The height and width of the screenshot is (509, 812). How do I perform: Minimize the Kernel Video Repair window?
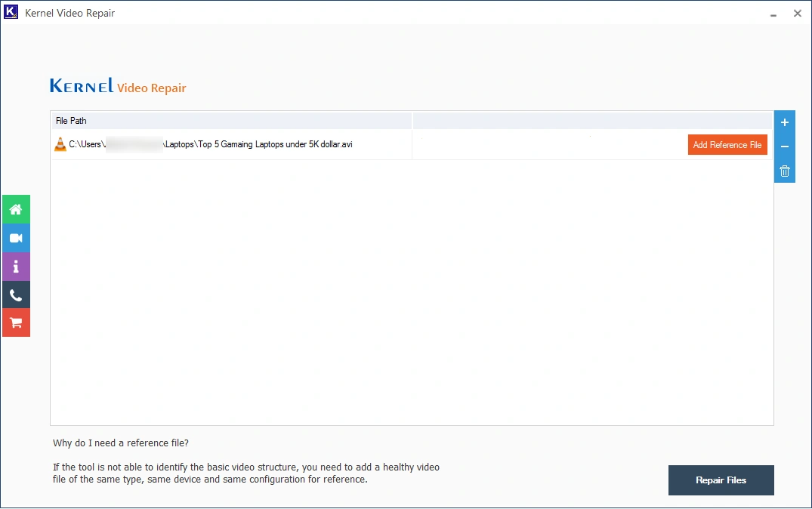tap(773, 14)
